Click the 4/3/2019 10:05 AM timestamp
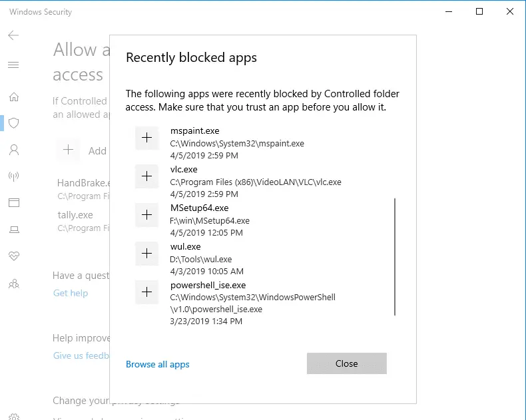Image resolution: width=526 pixels, height=420 pixels. point(206,272)
